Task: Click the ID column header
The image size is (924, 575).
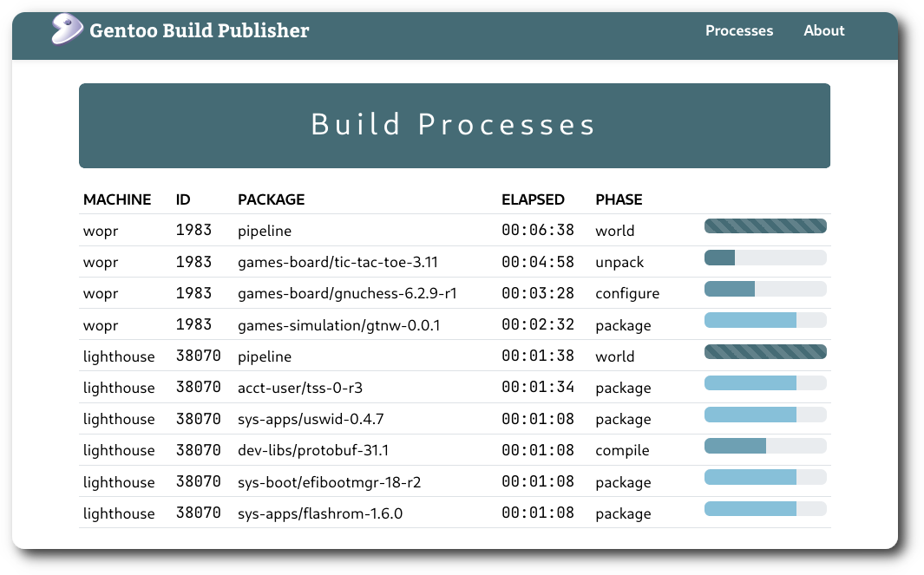Action: [183, 199]
